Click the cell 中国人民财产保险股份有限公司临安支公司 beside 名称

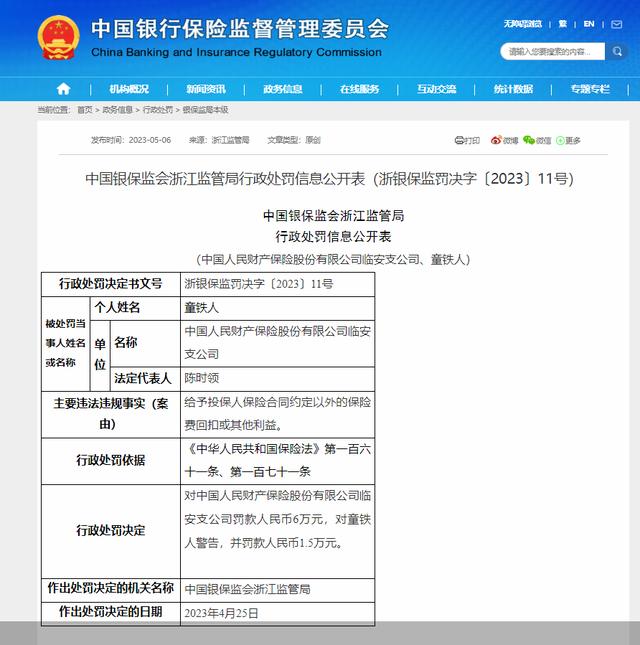click(x=278, y=343)
